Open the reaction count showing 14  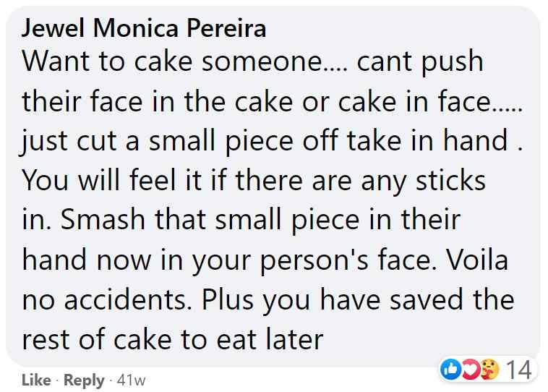(x=518, y=370)
